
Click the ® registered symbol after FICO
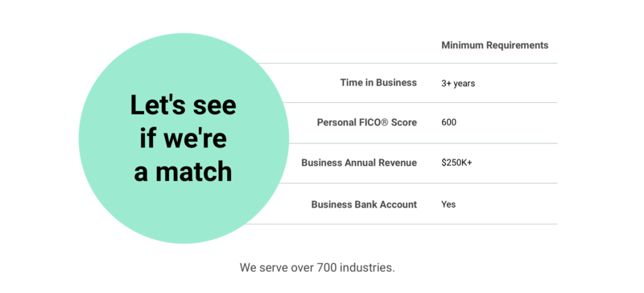pyautogui.click(x=385, y=122)
